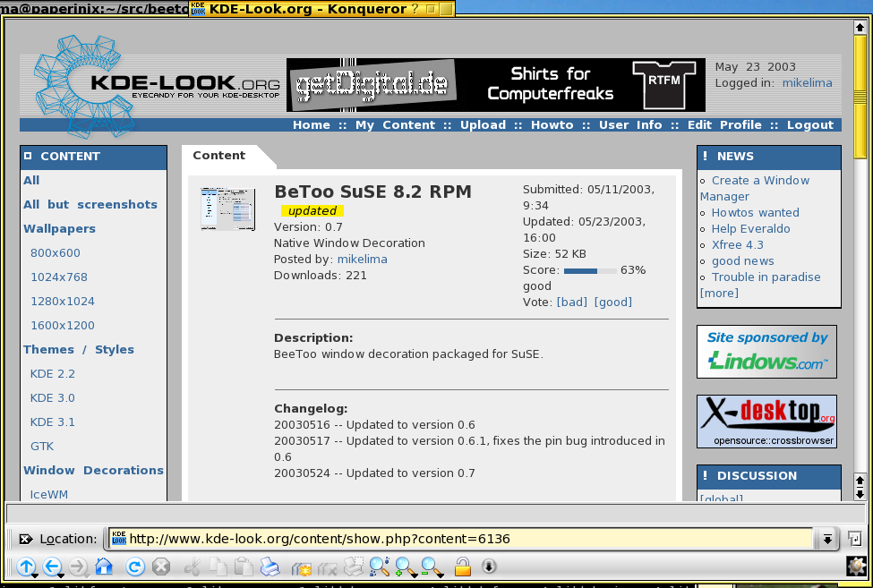The image size is (873, 588).
Task: Click the print frame icon left of Find
Action: coord(353,567)
